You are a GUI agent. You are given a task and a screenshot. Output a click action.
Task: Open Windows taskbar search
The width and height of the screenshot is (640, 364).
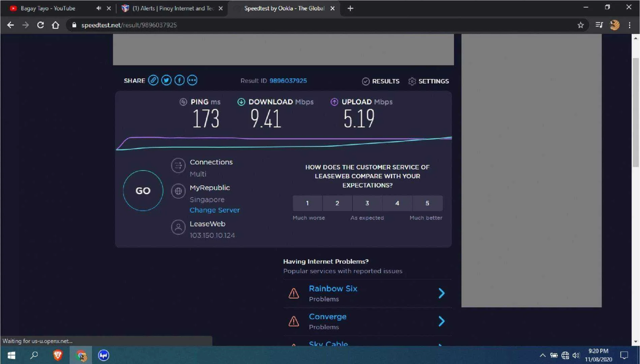34,355
